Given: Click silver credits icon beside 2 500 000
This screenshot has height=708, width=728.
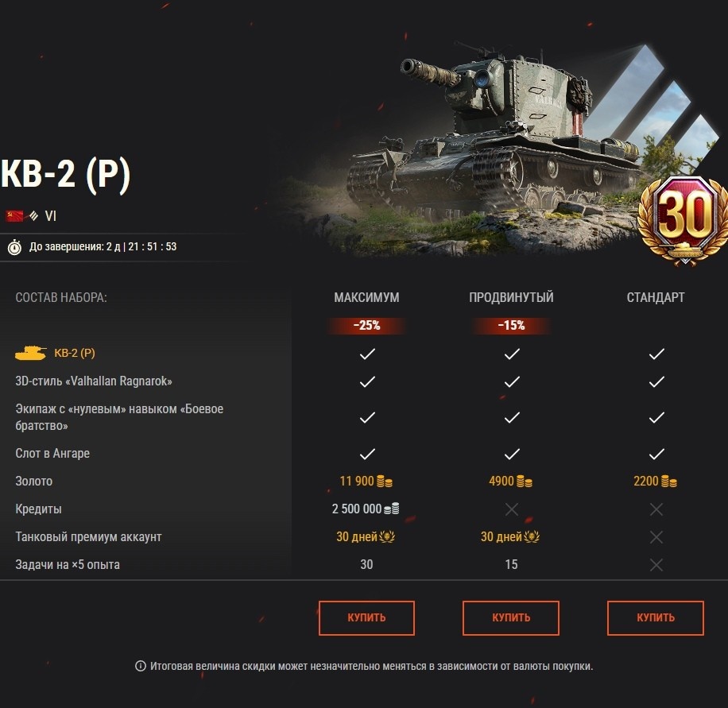Looking at the screenshot, I should click(391, 509).
